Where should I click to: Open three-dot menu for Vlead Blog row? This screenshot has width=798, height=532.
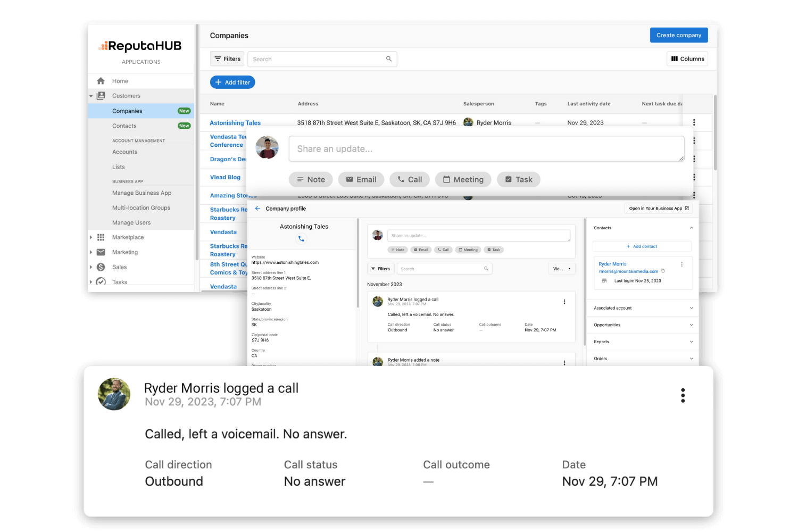pos(694,177)
